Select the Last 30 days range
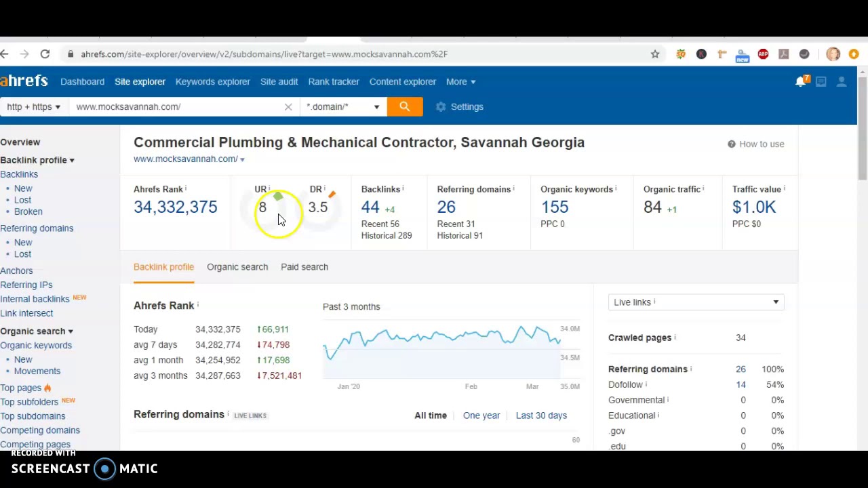The width and height of the screenshot is (868, 488). (x=541, y=415)
